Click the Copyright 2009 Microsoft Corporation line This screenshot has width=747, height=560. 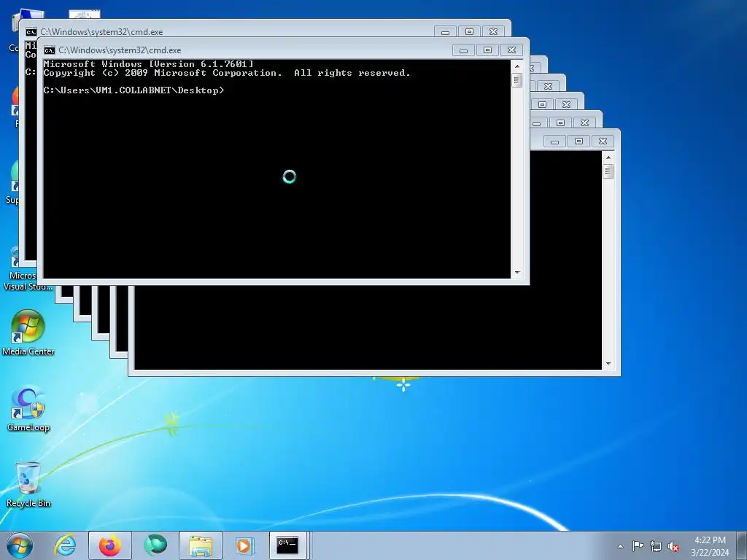point(227,73)
